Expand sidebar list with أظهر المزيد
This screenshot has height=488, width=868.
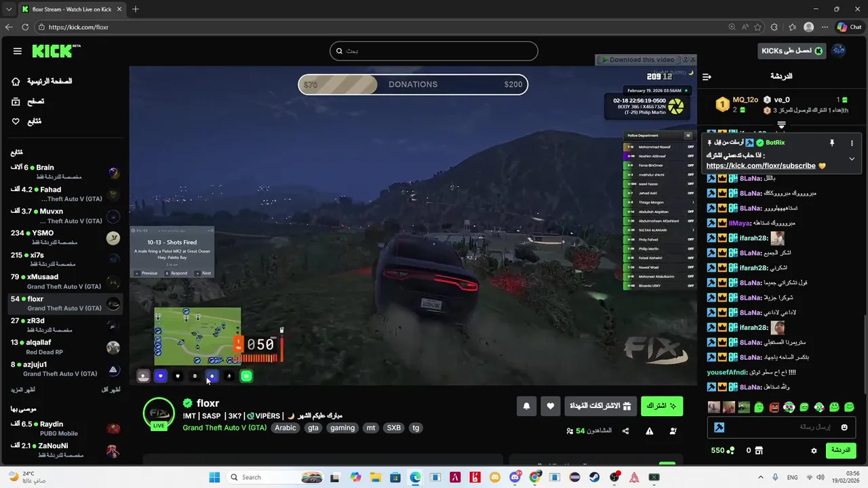point(23,390)
